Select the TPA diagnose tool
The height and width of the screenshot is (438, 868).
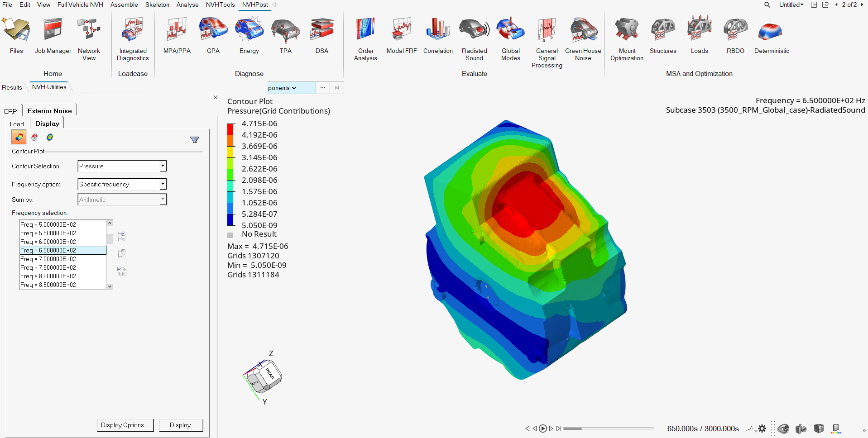285,36
